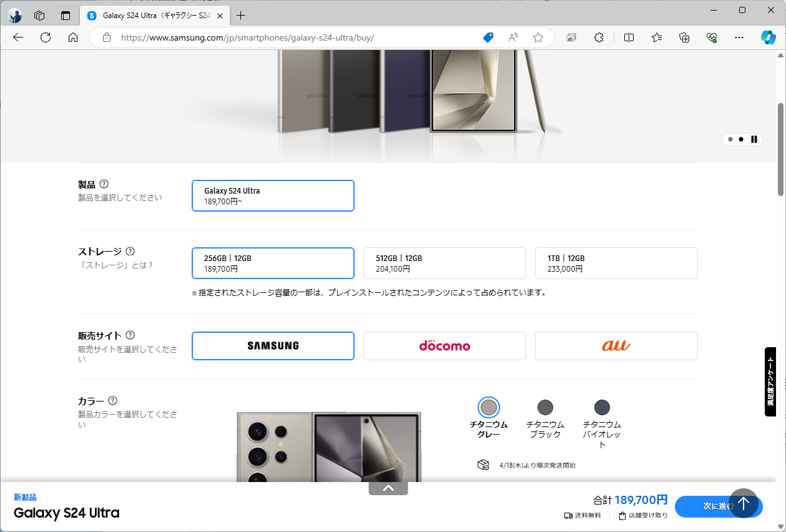Click the phone color preview image

click(329, 446)
